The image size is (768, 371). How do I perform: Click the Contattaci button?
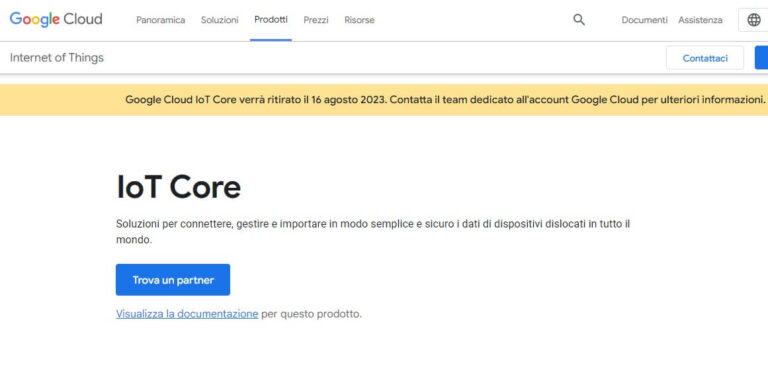(705, 58)
